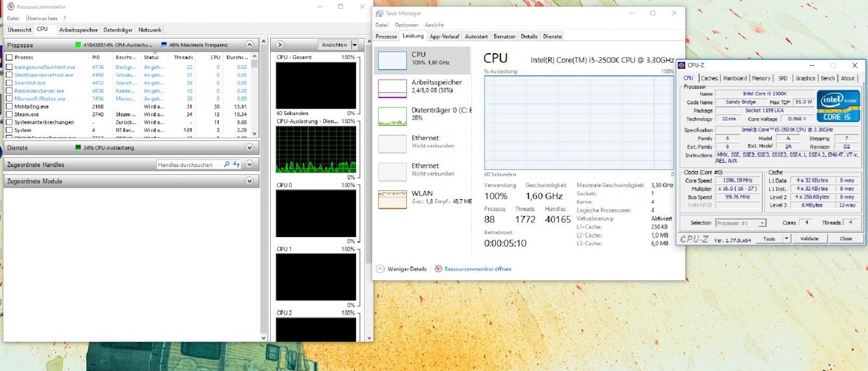Switch to the Datenträger tab
This screenshot has width=868, height=371.
118,30
